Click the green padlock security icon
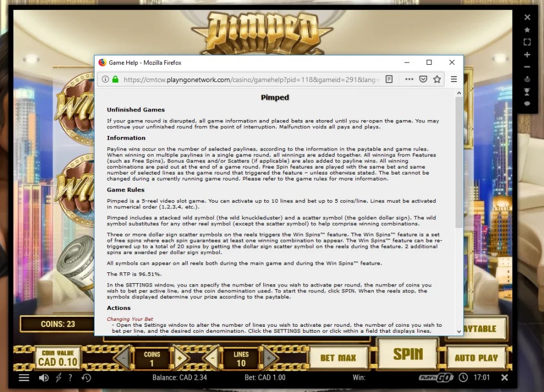This screenshot has height=392, width=544. 115,79
